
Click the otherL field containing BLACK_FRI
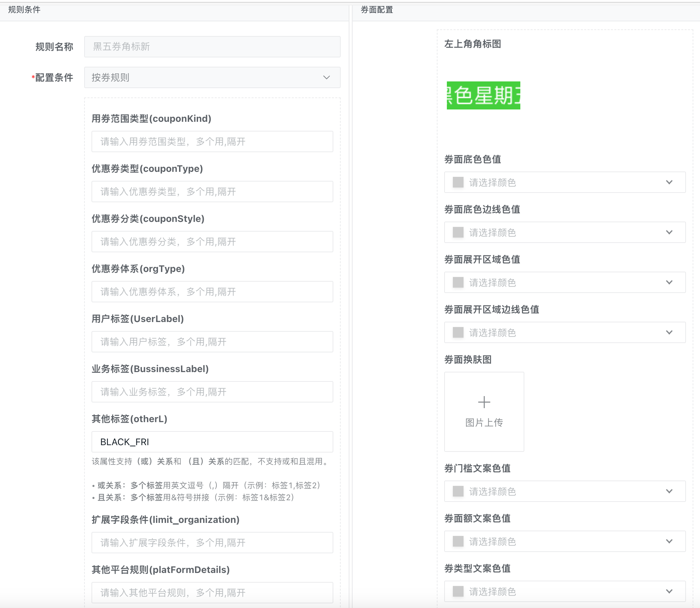[x=212, y=442]
